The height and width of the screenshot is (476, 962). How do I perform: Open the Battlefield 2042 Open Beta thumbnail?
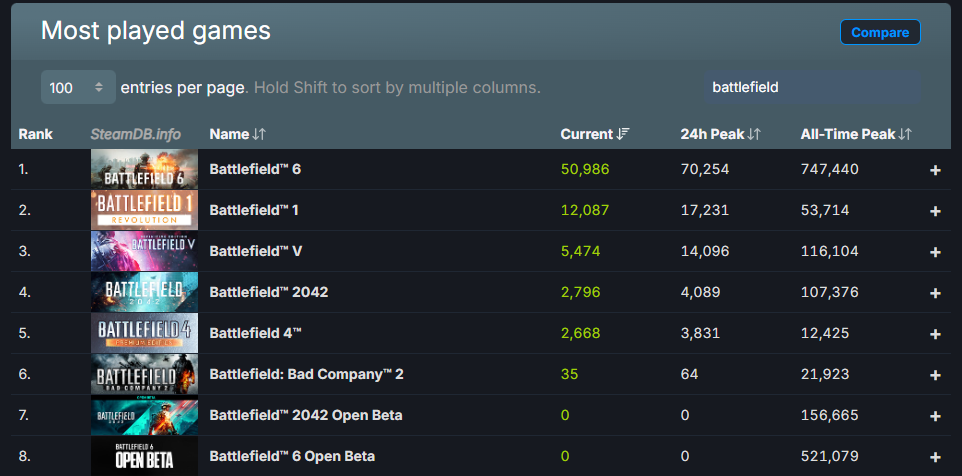point(144,415)
